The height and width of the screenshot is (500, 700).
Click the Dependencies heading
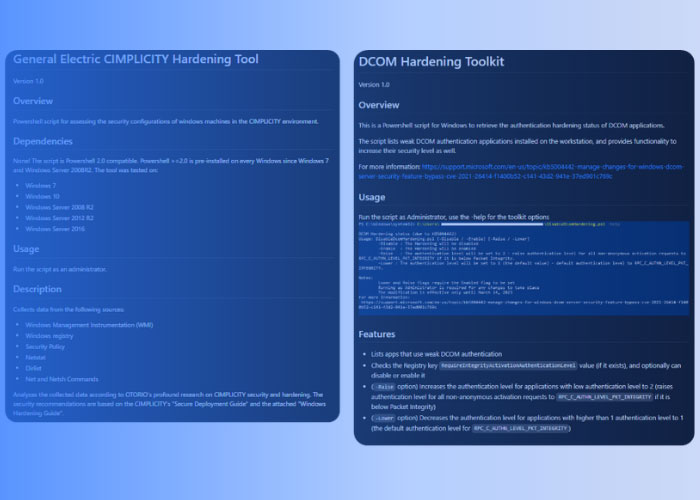point(43,141)
